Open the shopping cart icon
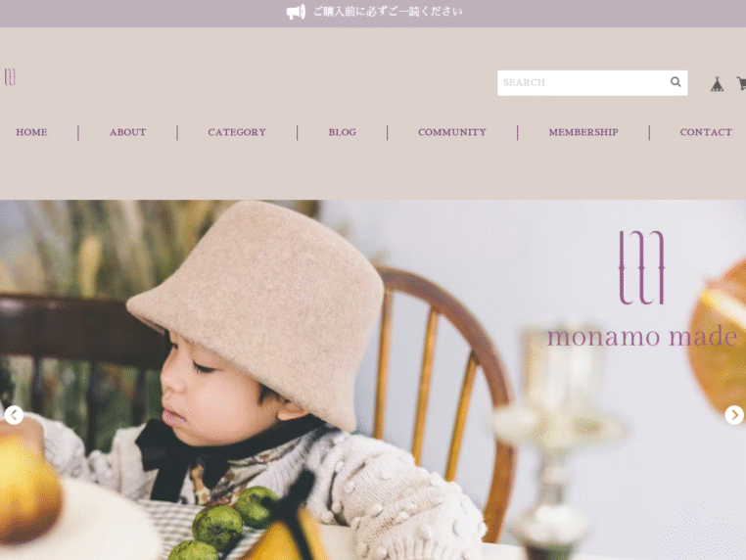 [x=742, y=83]
